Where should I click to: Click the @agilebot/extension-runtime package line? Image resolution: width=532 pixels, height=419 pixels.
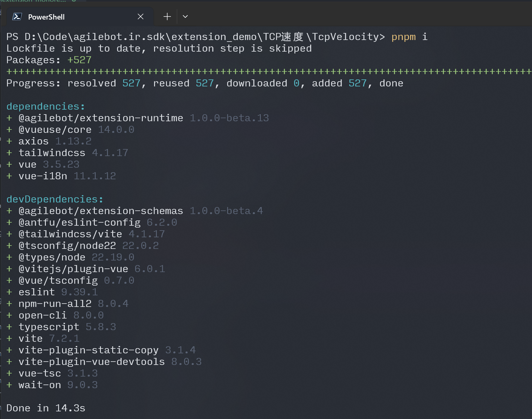point(101,118)
